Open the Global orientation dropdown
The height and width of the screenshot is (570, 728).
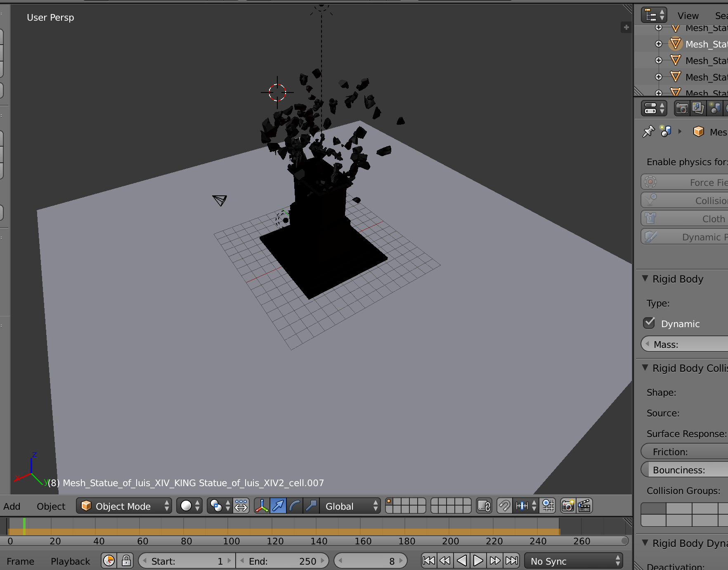pos(350,506)
